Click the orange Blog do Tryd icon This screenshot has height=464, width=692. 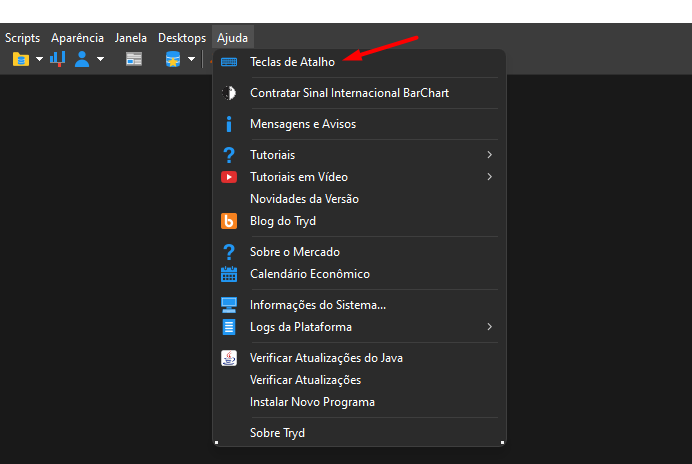point(229,221)
